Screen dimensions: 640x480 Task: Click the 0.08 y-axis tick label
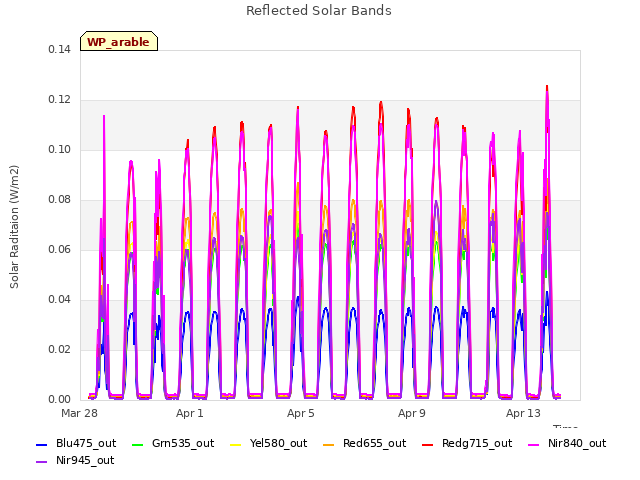[x=60, y=200]
